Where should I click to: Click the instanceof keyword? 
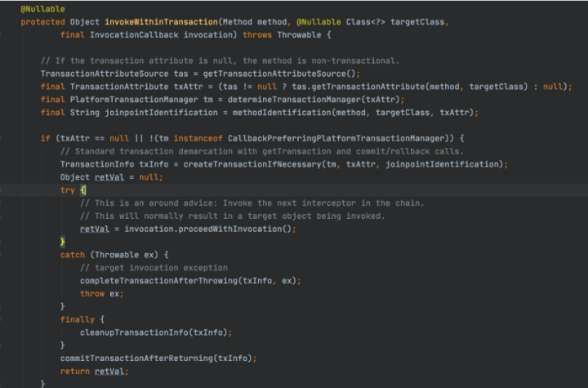(198, 139)
